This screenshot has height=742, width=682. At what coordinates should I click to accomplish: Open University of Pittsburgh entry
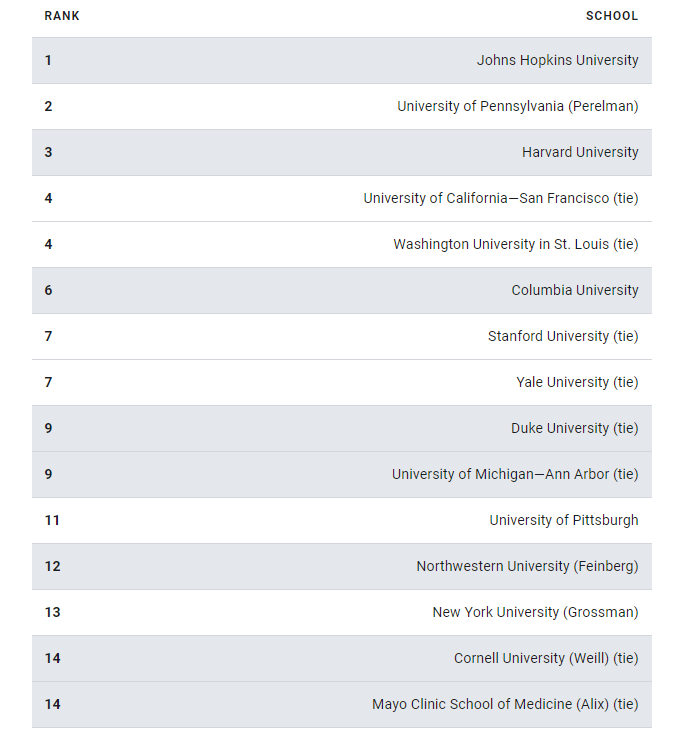[563, 520]
